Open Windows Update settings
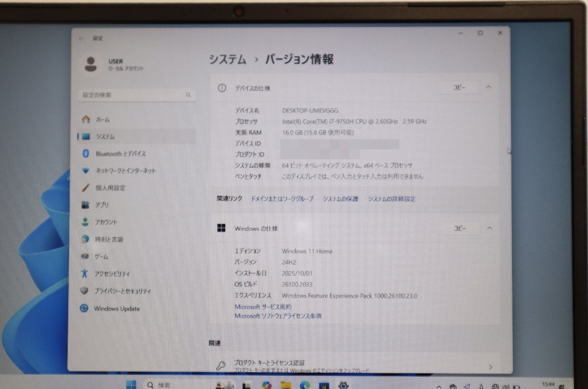The image size is (588, 389). pyautogui.click(x=116, y=309)
